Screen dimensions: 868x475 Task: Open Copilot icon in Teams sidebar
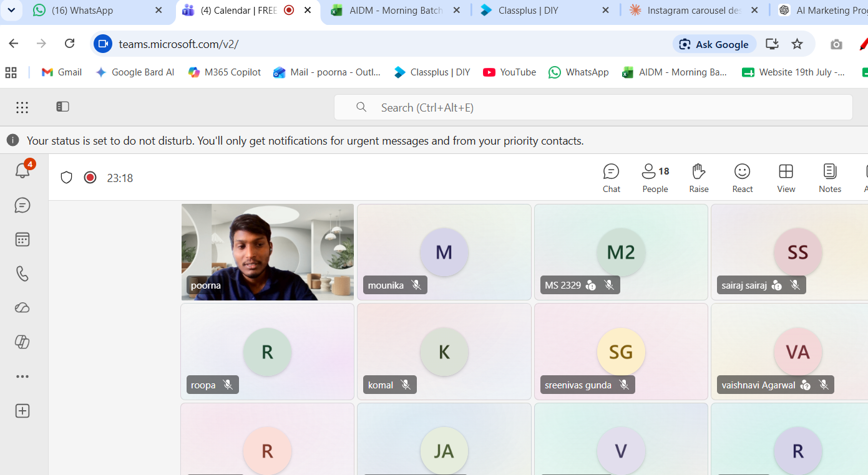coord(22,342)
